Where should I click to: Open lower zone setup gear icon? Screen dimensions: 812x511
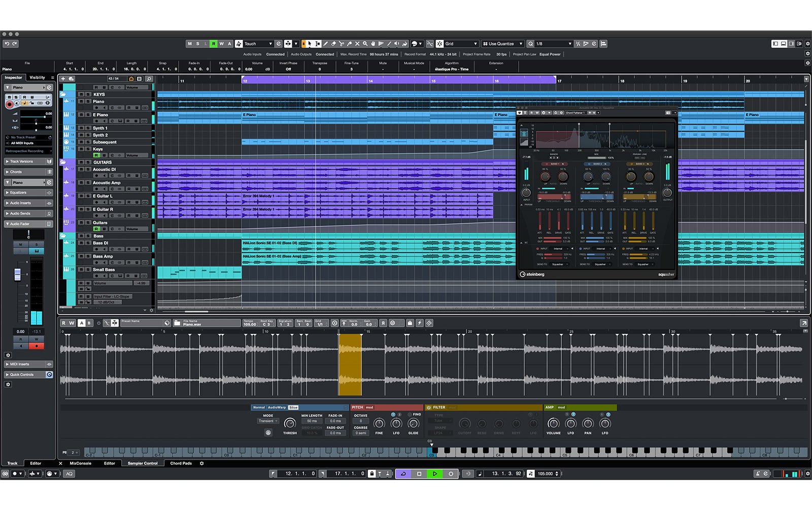point(201,463)
